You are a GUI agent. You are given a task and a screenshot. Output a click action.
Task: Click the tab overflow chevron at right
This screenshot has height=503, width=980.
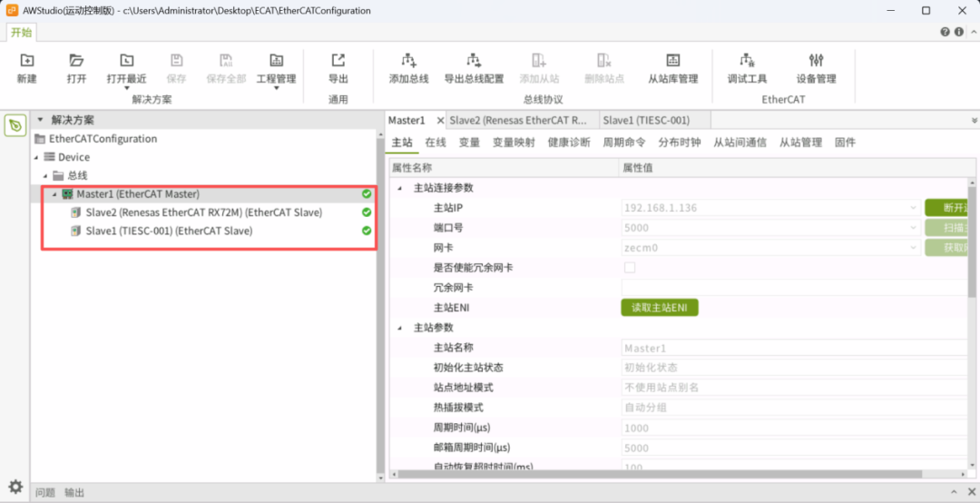[975, 120]
